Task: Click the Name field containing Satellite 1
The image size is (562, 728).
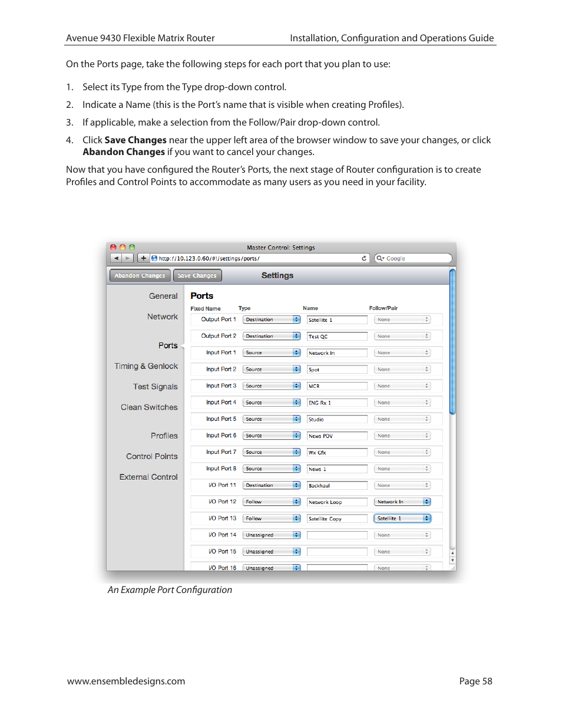Action: coord(337,320)
